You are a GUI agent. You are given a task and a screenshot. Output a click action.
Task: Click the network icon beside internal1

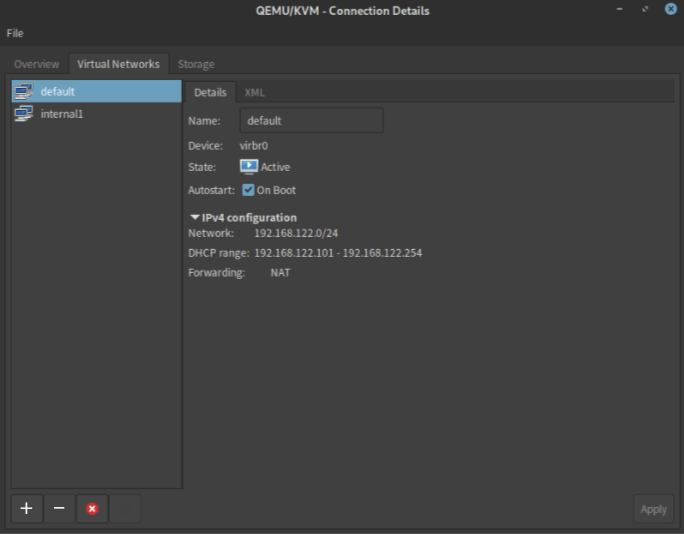tap(24, 114)
